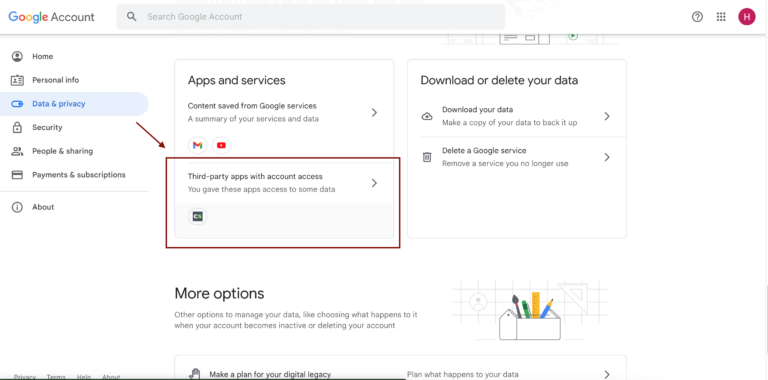Click the magnifier search icon
The width and height of the screenshot is (768, 380).
[x=131, y=17]
